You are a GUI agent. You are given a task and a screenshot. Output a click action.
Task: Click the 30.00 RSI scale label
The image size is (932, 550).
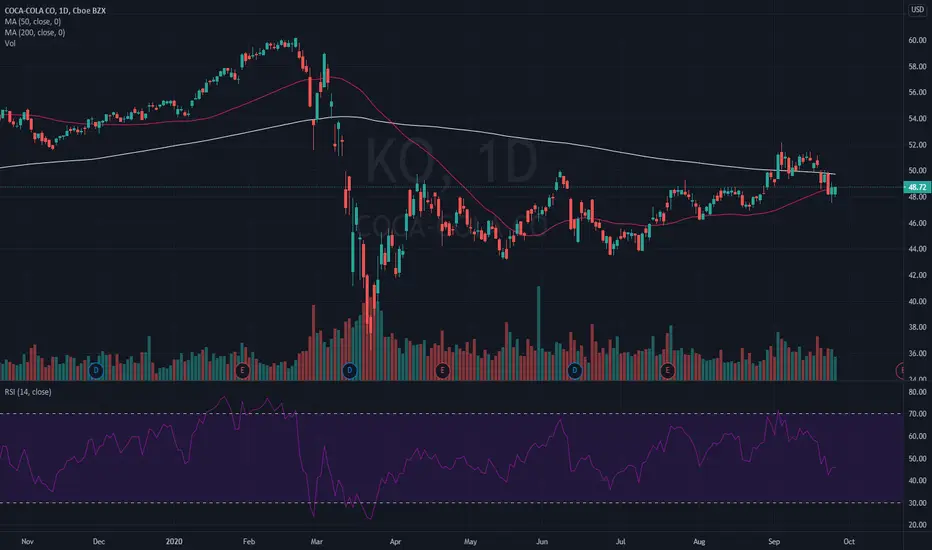[x=917, y=503]
